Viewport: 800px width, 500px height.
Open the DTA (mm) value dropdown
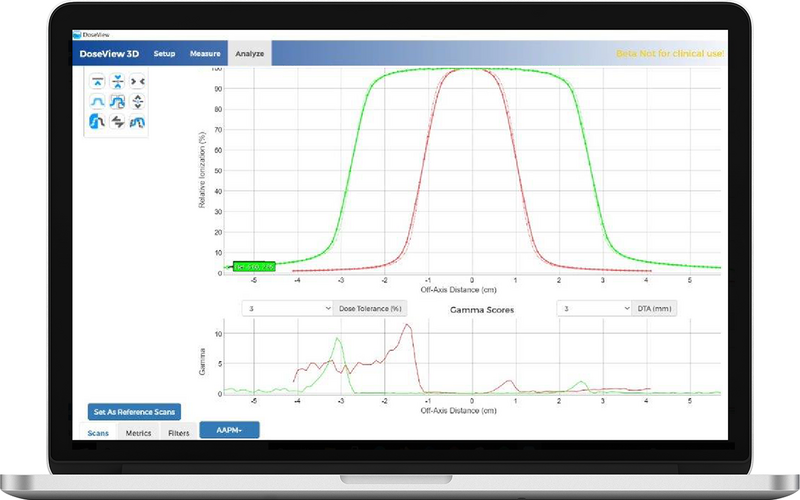click(594, 309)
